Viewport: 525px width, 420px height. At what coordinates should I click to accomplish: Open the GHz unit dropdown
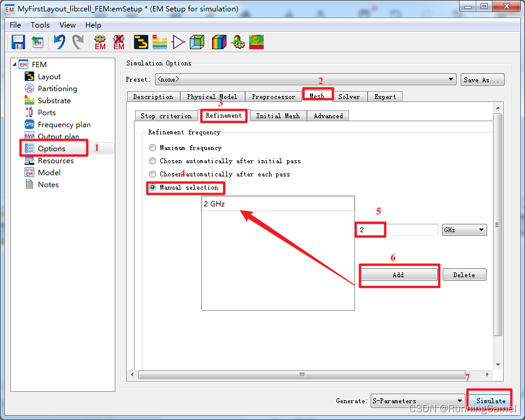click(464, 230)
